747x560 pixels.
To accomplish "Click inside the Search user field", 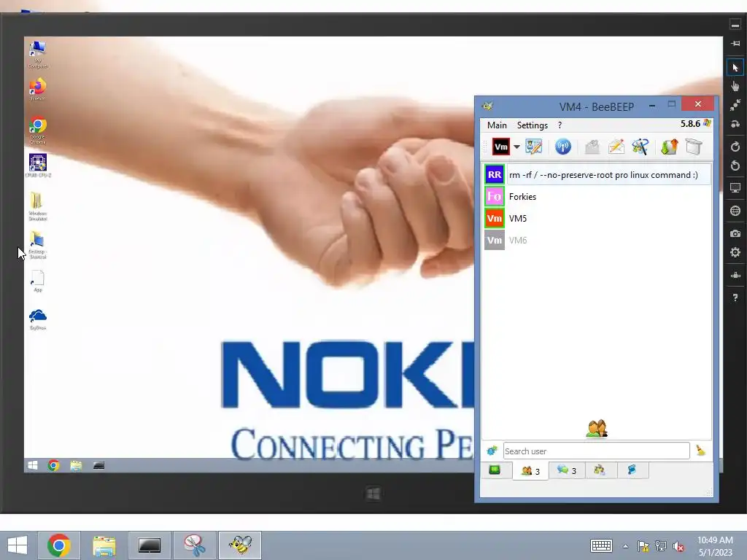I will click(x=597, y=451).
